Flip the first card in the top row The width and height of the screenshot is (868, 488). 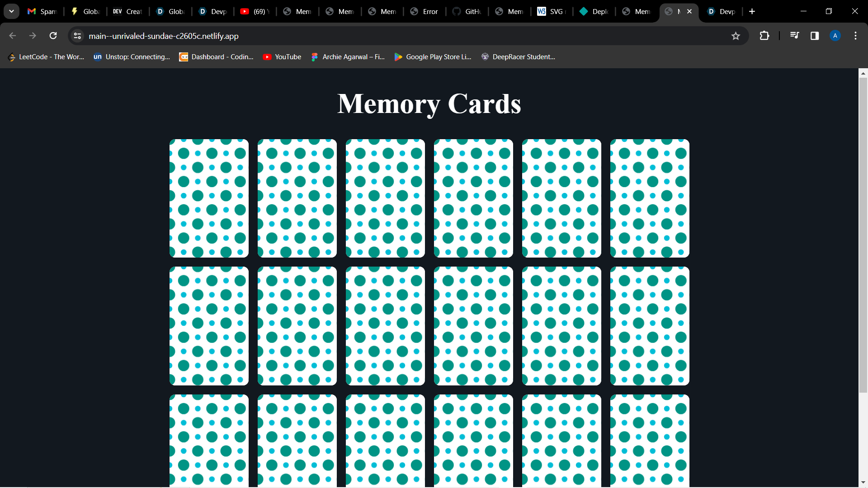209,198
